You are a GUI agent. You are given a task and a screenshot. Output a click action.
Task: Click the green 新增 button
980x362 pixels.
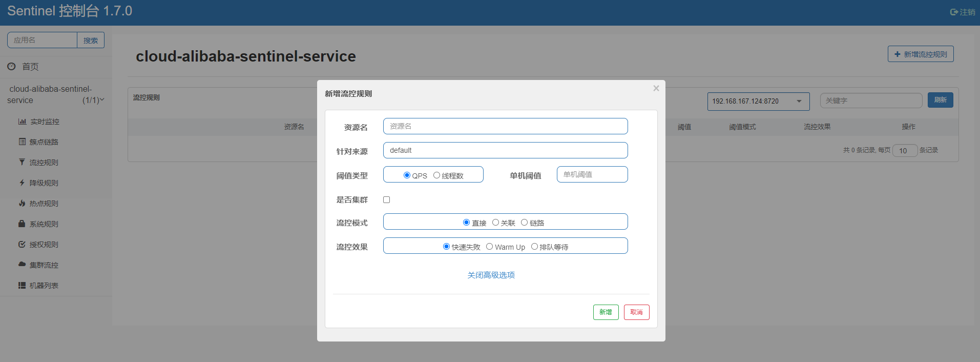coord(606,312)
